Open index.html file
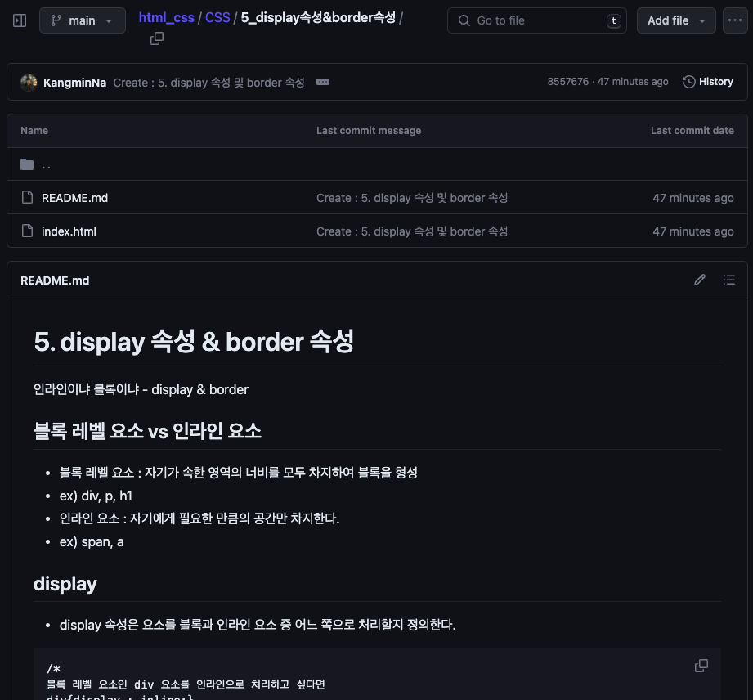Viewport: 753px width, 700px height. [x=69, y=231]
